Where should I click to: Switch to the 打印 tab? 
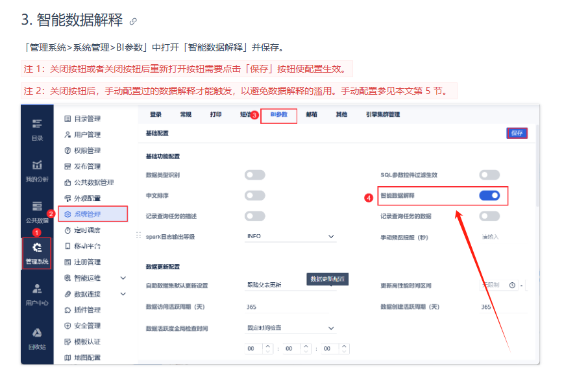coord(215,114)
